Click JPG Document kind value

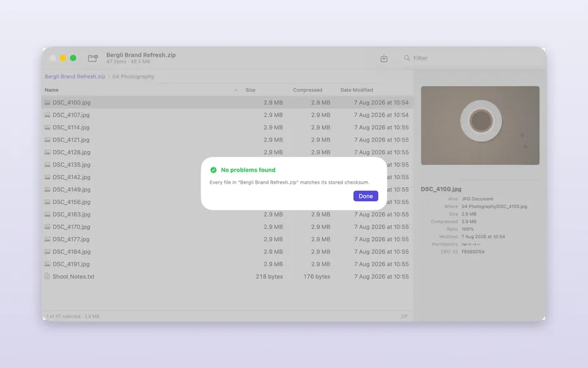pos(478,199)
